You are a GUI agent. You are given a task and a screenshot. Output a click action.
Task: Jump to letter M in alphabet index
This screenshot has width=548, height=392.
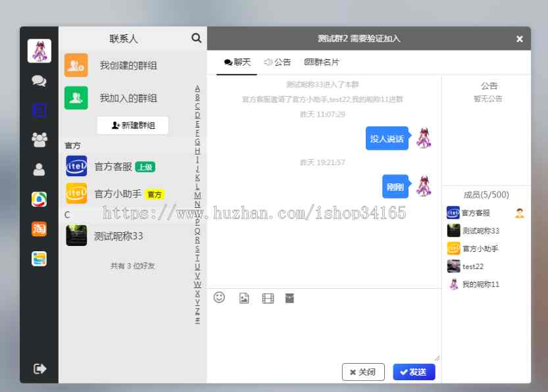(x=197, y=195)
